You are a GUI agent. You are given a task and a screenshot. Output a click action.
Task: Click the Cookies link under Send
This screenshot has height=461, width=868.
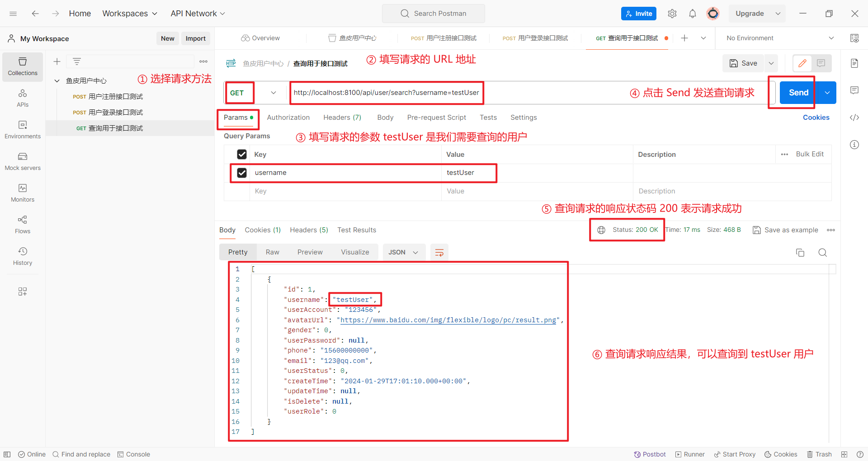click(x=816, y=118)
